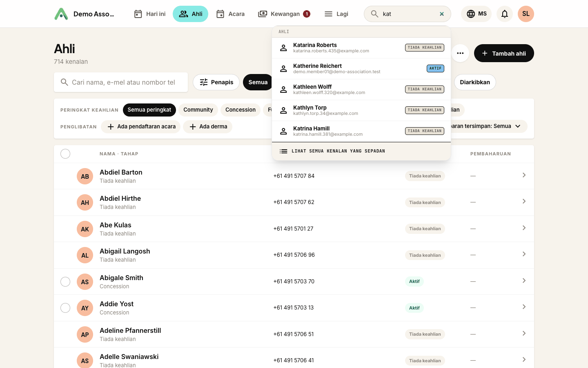
Task: Click the AK avatar for Abe Kulas
Action: tap(85, 229)
